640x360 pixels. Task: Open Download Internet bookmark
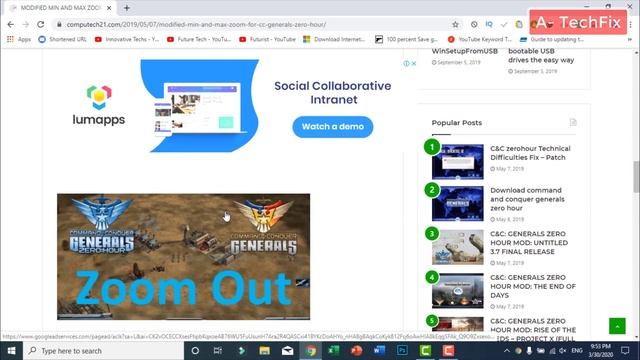334,39
